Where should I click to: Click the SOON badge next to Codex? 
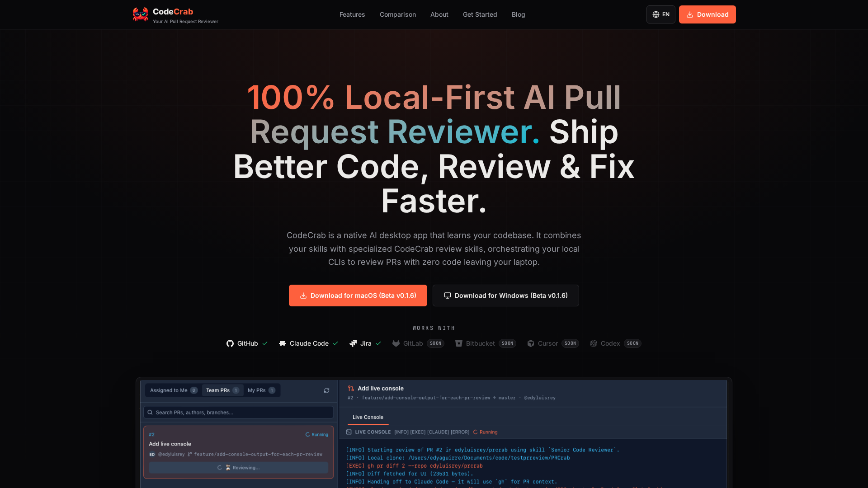coord(633,343)
